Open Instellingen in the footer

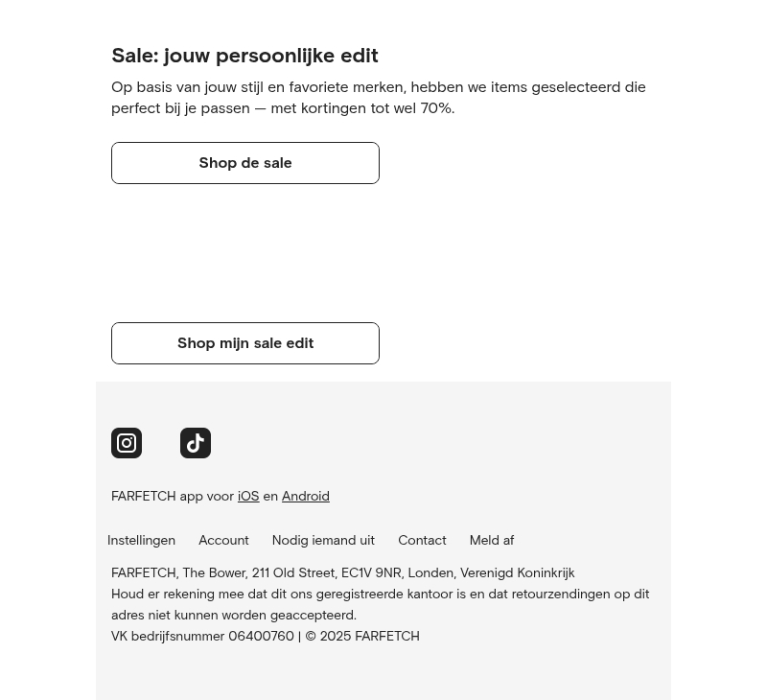point(141,540)
